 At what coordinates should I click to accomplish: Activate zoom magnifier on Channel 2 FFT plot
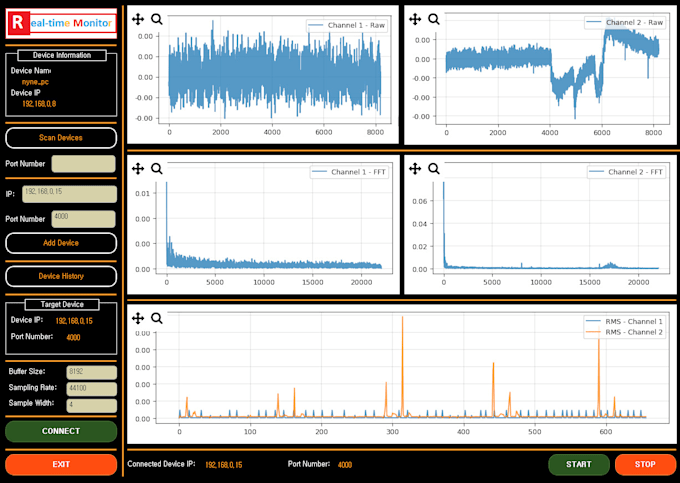pyautogui.click(x=433, y=169)
